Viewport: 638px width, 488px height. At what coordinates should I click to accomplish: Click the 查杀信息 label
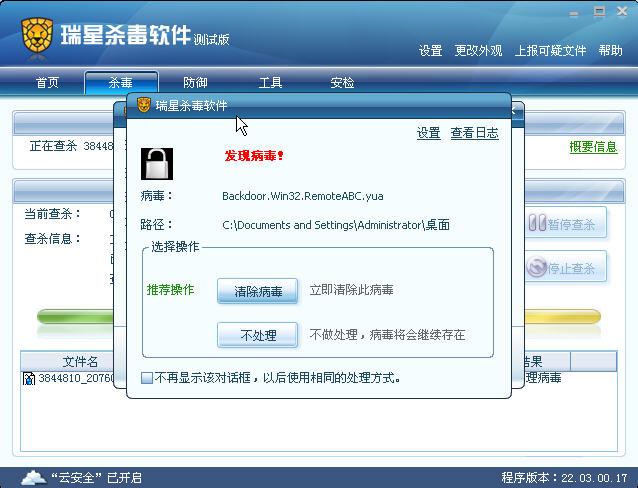coord(52,239)
